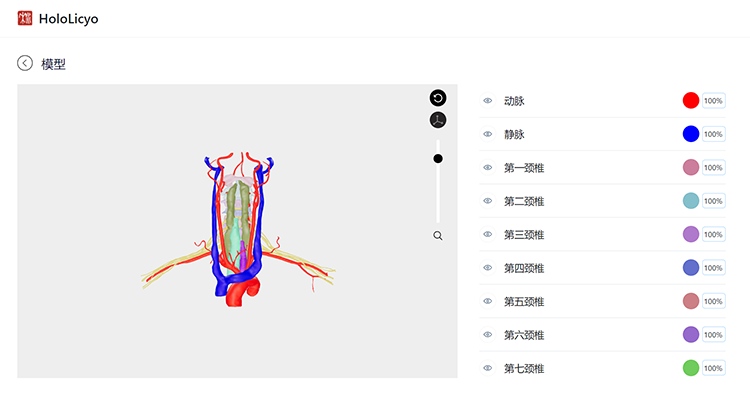This screenshot has height=410, width=750.
Task: Open the purple color swatch for 第三颈椎
Action: coord(691,234)
